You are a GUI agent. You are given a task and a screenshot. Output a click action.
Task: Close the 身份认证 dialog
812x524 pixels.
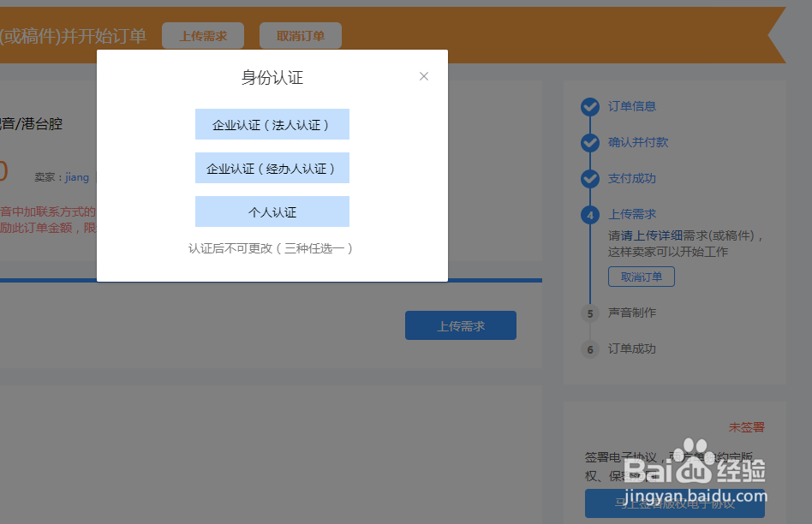pos(424,76)
